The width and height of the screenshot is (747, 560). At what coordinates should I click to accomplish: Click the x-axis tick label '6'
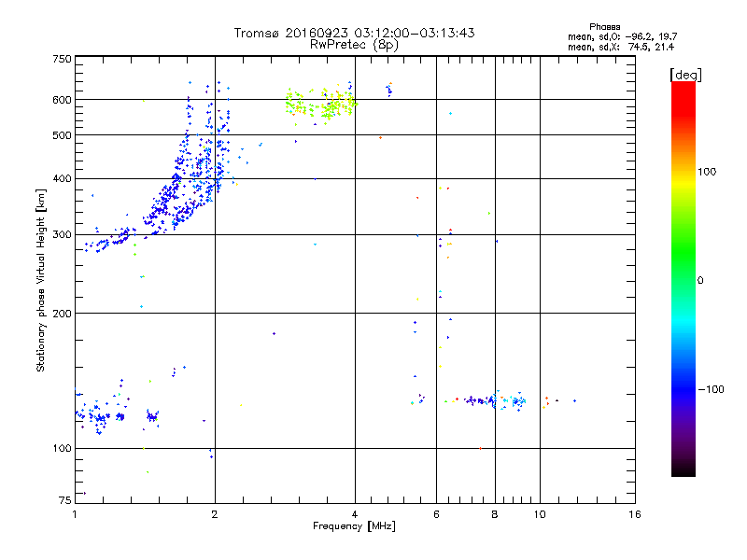[x=436, y=514]
